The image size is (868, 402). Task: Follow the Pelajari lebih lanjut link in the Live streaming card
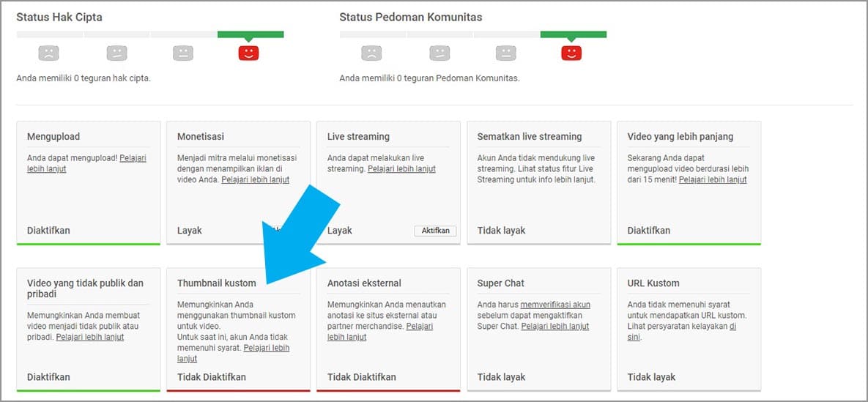pyautogui.click(x=401, y=168)
